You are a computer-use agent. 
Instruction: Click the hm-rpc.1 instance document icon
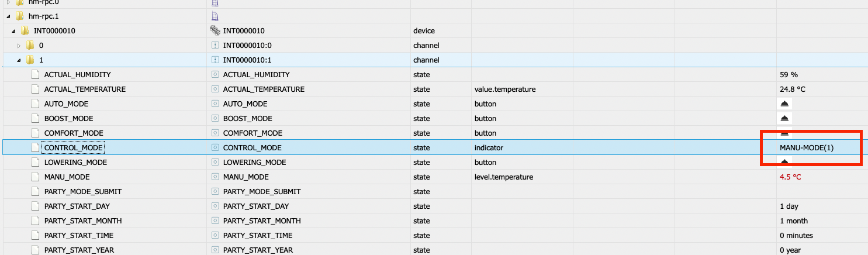[x=215, y=16]
